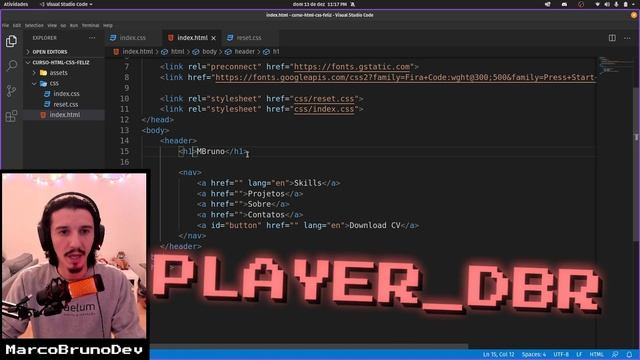The width and height of the screenshot is (640, 360).
Task: Change UTF-8 encoding in status bar
Action: pos(561,354)
